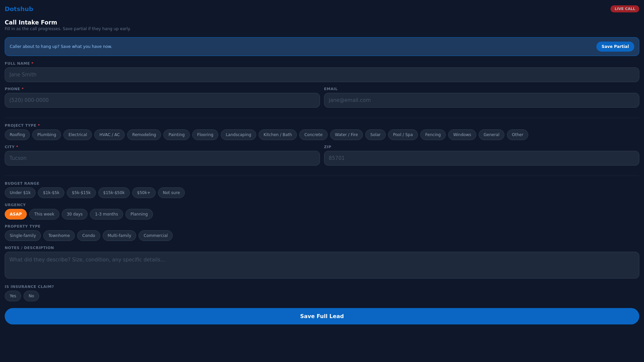The image size is (644, 362).
Task: Choose Fencing project type
Action: coord(433,135)
